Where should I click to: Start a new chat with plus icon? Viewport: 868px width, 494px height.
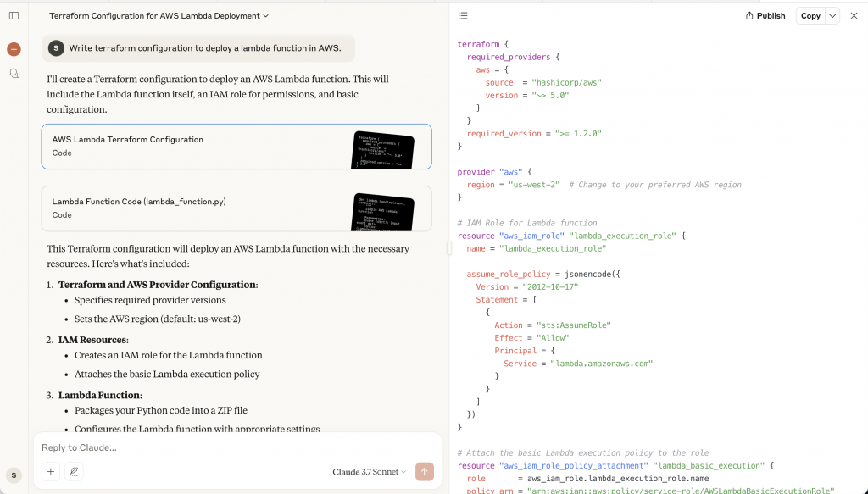[x=14, y=49]
